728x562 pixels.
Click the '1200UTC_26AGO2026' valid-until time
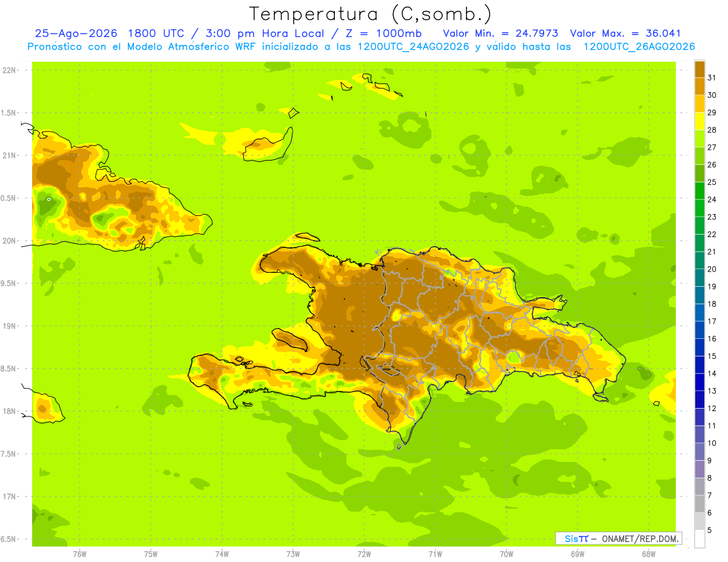click(639, 47)
